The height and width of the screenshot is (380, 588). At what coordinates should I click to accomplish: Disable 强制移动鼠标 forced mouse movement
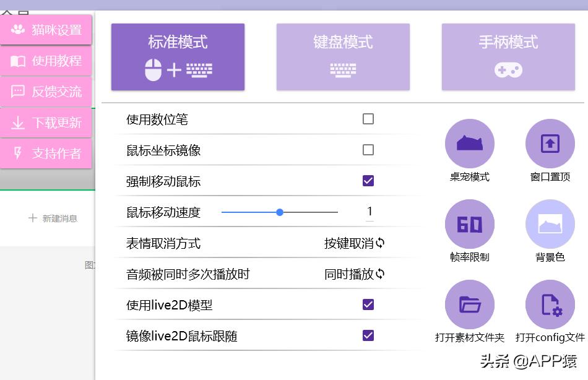pyautogui.click(x=368, y=180)
